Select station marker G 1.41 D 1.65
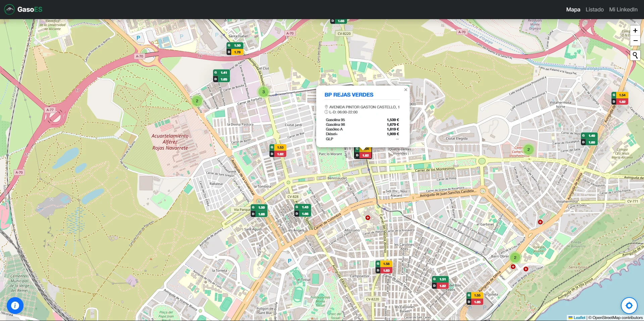Image resolution: width=644 pixels, height=321 pixels. pos(221,76)
